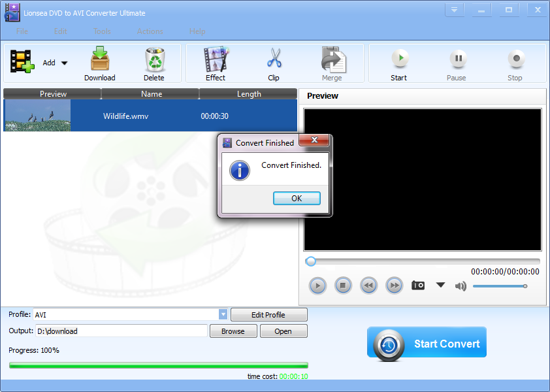This screenshot has height=392, width=550.
Task: Mute the preview with speaker icon
Action: click(461, 286)
